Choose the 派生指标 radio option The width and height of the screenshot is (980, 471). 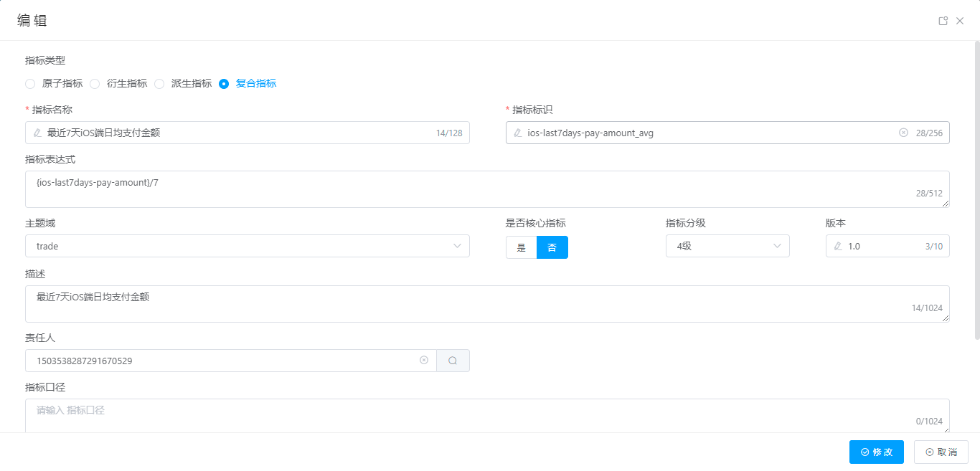tap(159, 84)
